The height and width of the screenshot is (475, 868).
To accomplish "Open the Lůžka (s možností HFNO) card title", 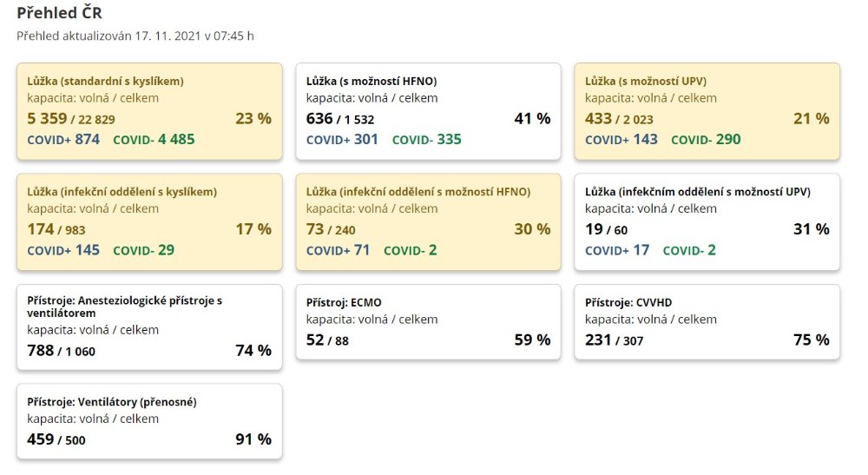I will [x=372, y=81].
